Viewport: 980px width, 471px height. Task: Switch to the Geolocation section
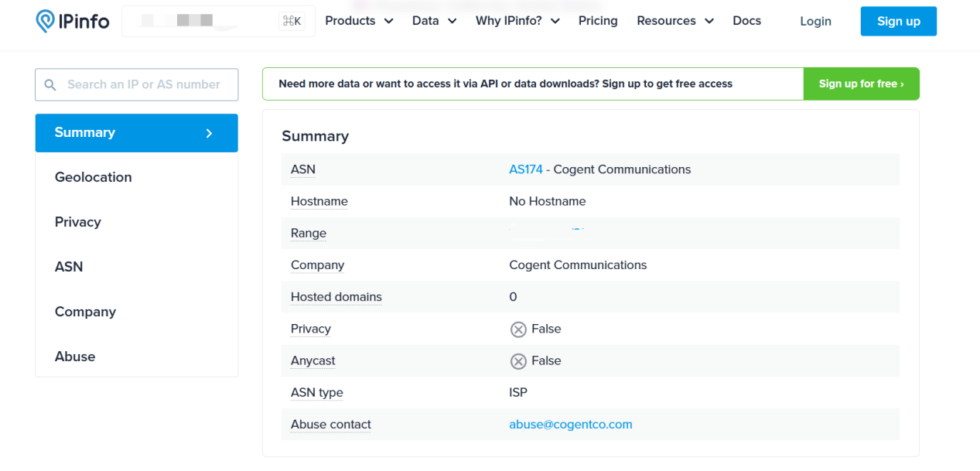tap(93, 177)
